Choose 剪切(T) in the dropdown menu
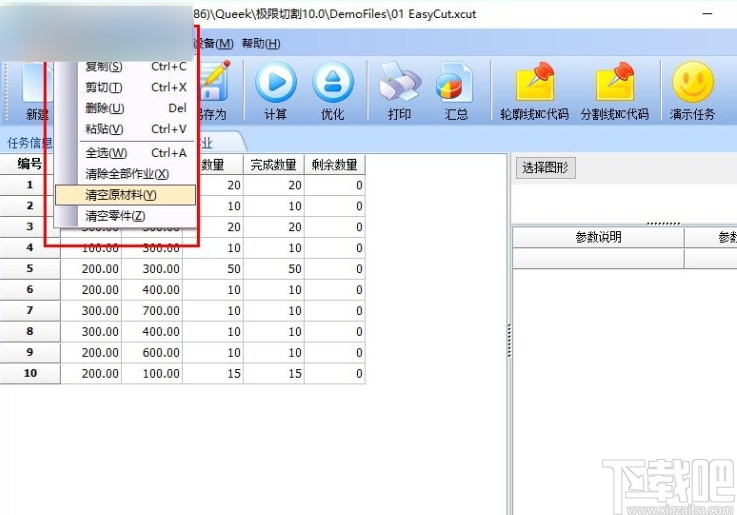This screenshot has height=515, width=737. (x=136, y=87)
